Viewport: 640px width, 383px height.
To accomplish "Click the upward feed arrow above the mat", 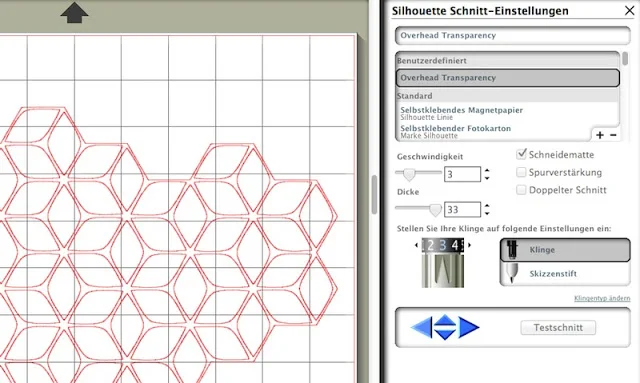I will pyautogui.click(x=74, y=12).
